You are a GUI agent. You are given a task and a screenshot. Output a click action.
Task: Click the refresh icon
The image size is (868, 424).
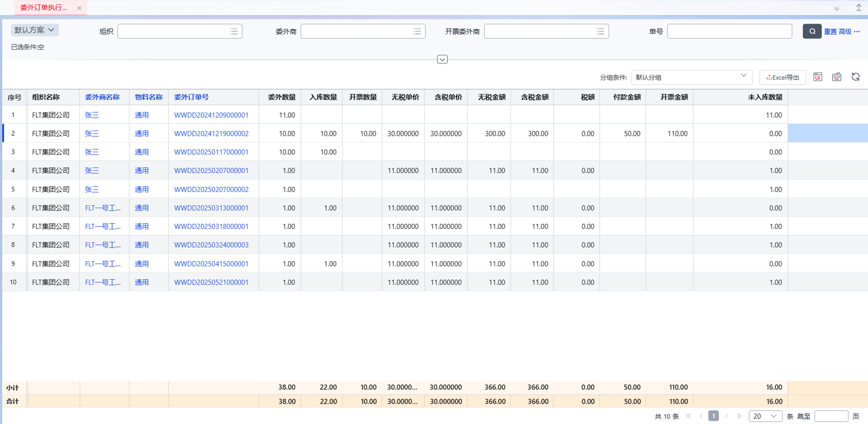855,77
